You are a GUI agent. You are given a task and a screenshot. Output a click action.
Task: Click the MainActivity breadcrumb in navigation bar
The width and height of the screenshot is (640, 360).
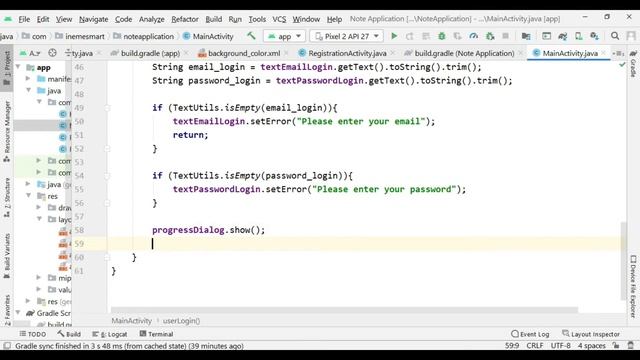pos(208,36)
